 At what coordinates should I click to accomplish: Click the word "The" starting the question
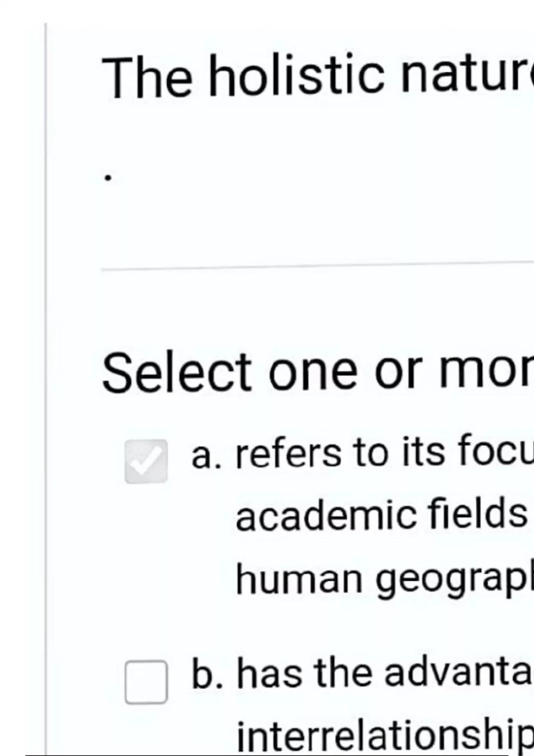click(x=148, y=77)
